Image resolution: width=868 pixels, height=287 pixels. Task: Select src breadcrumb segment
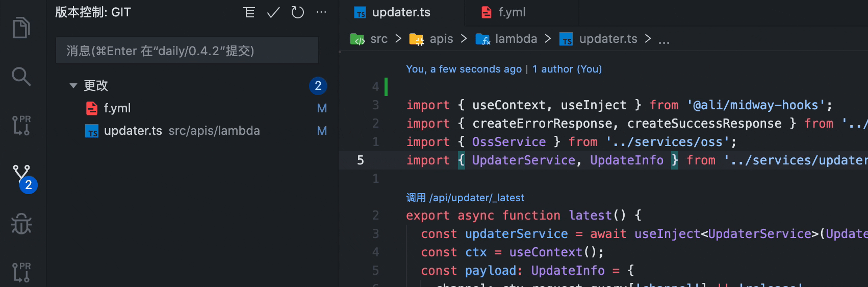tap(379, 39)
